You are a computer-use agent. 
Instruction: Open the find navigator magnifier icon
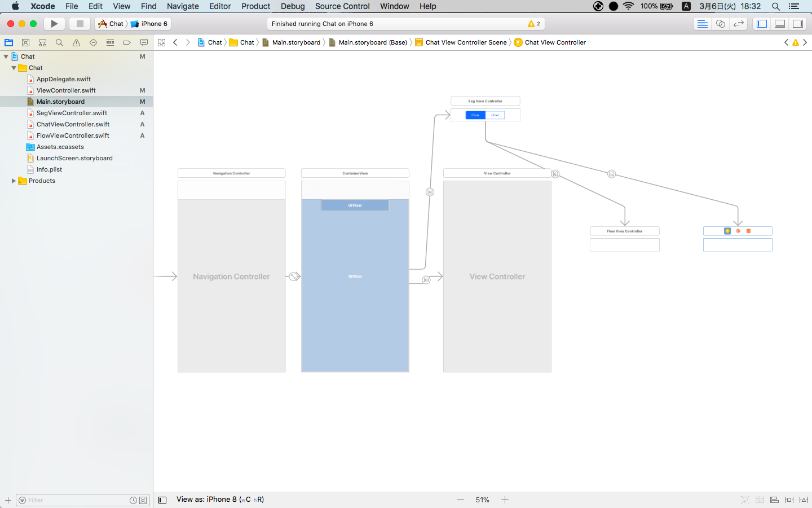(x=59, y=42)
